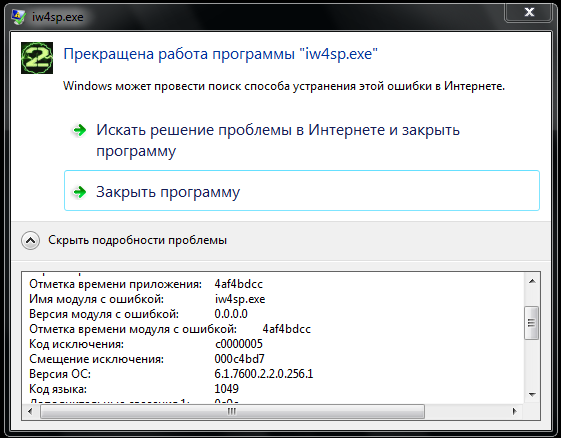
Task: Click the 'Код языка' value 1049
Action: click(x=226, y=389)
